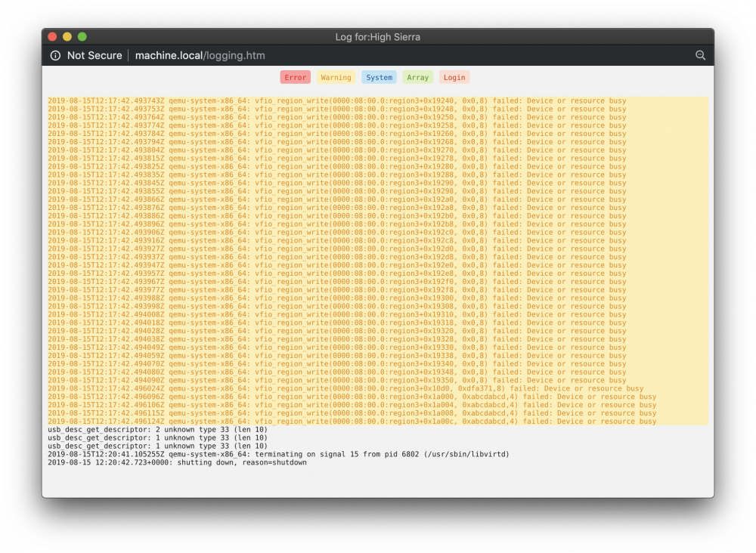This screenshot has height=553, width=756.
Task: Select the log line with region3+0x19300
Action: [337, 298]
